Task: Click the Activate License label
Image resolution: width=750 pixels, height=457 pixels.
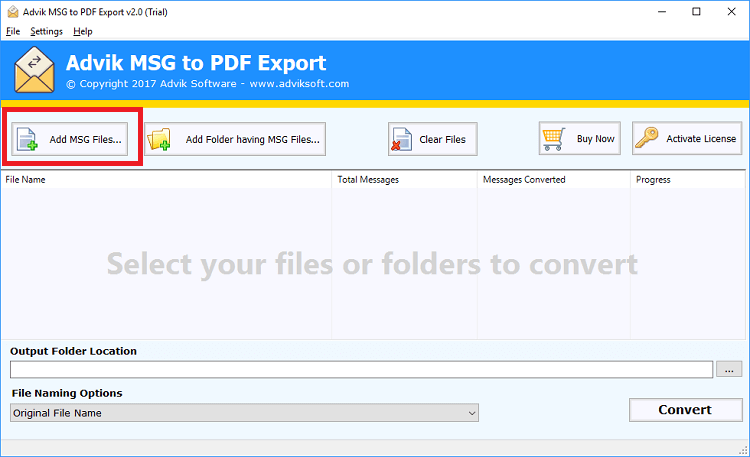Action: [701, 138]
